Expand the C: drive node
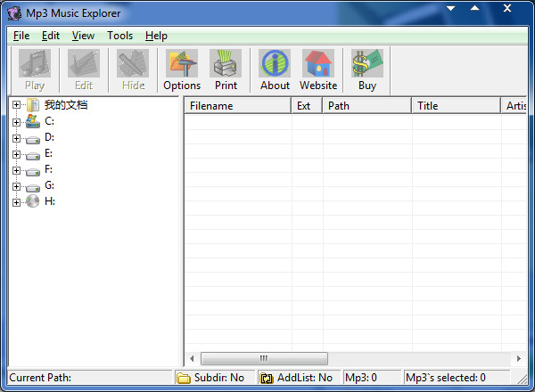Viewport: 535px width, 392px height. 16,122
